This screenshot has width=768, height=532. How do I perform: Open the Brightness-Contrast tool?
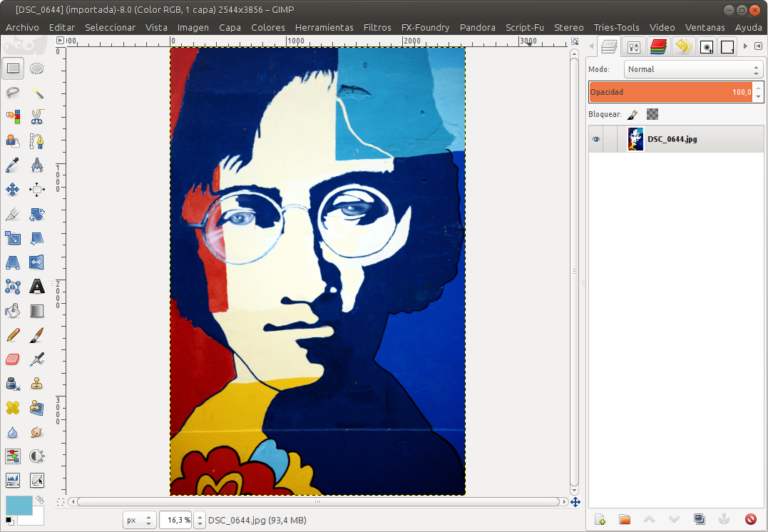click(x=37, y=456)
